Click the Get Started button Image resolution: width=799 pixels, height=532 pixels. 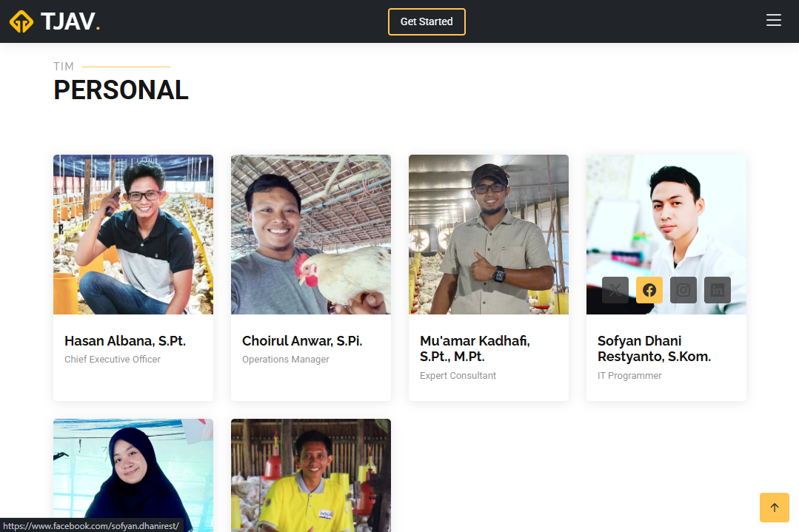[427, 21]
